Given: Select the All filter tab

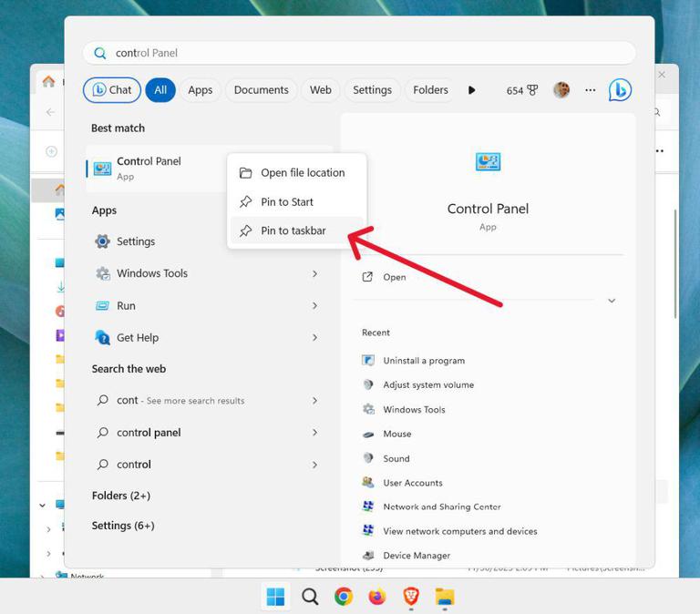Looking at the screenshot, I should pyautogui.click(x=160, y=90).
